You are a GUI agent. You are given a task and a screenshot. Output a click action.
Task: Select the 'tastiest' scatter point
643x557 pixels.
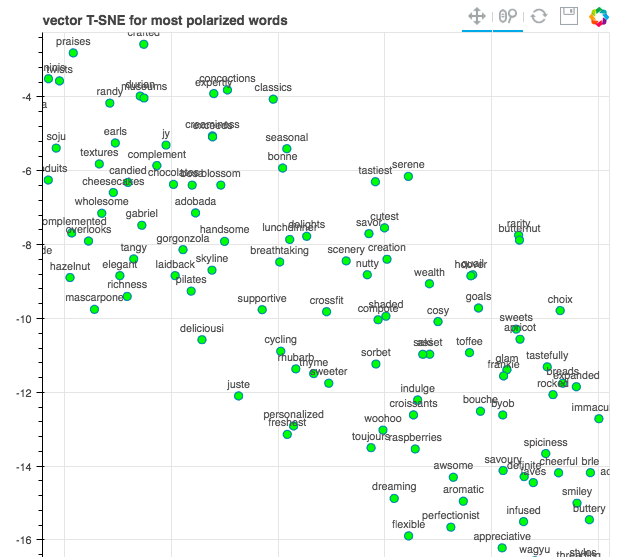(x=375, y=182)
